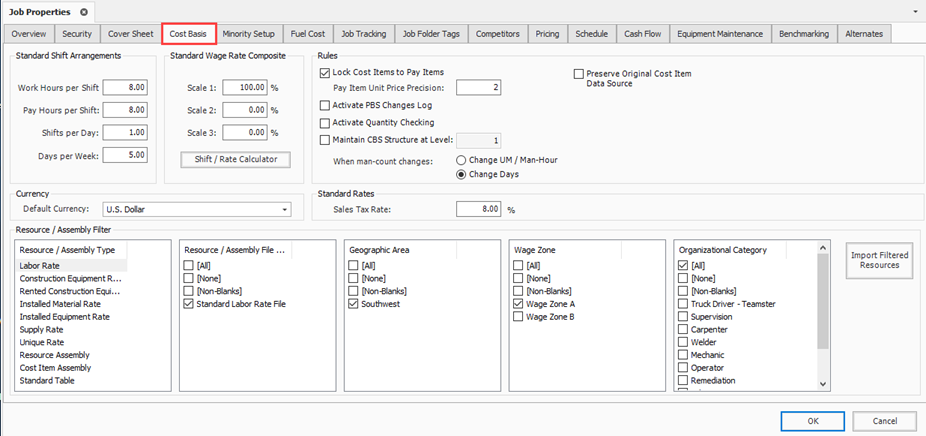Open the Benchmarking tab

point(803,34)
